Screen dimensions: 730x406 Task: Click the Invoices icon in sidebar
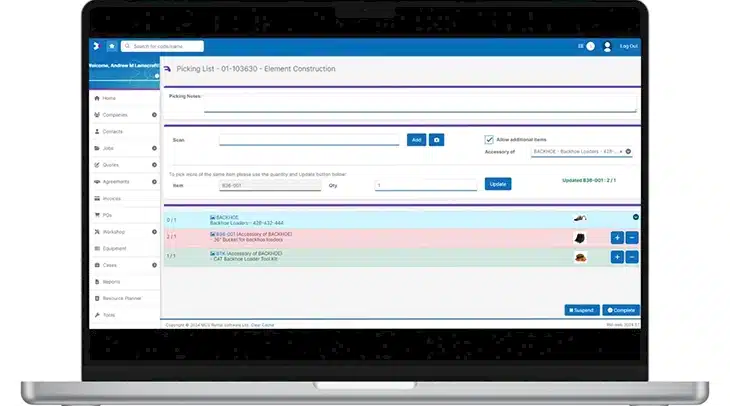[97, 198]
